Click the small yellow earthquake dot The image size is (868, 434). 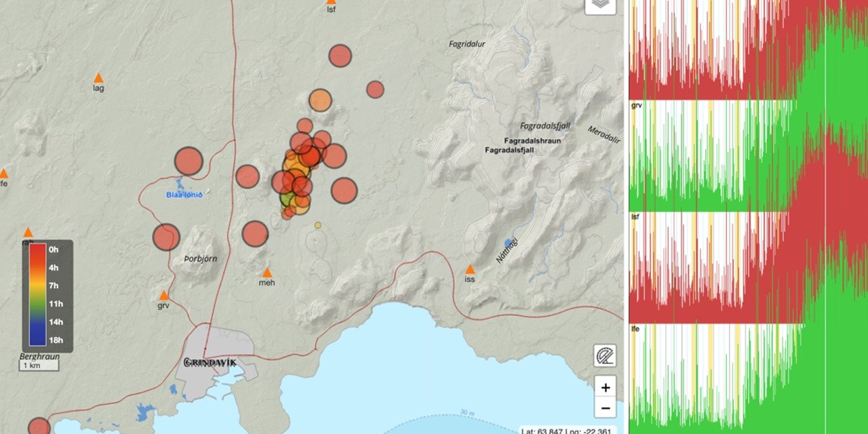point(317,225)
